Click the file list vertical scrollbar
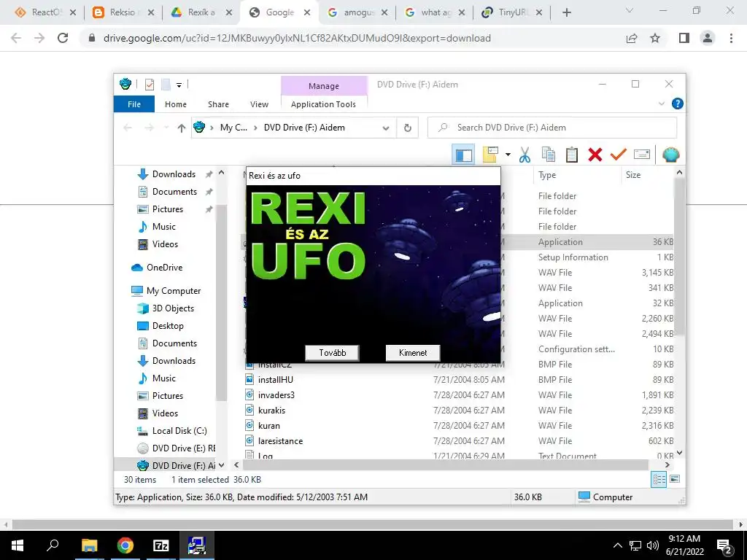747x560 pixels. [x=679, y=256]
